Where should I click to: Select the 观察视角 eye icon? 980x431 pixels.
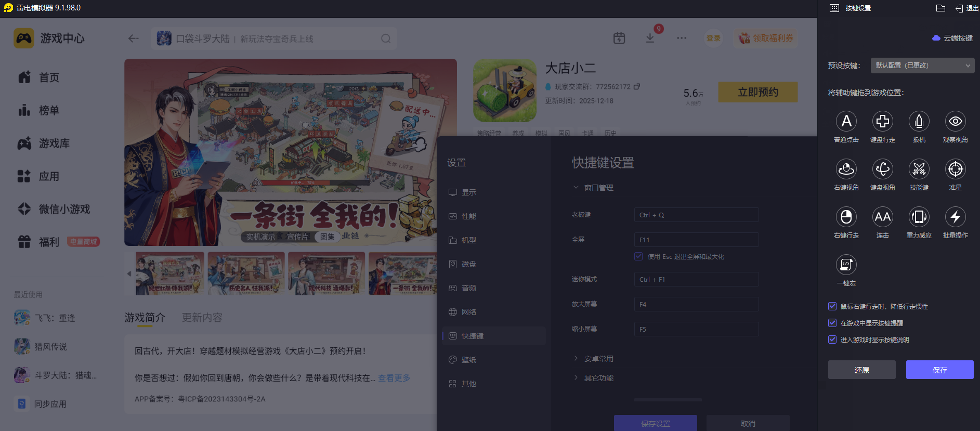tap(955, 122)
